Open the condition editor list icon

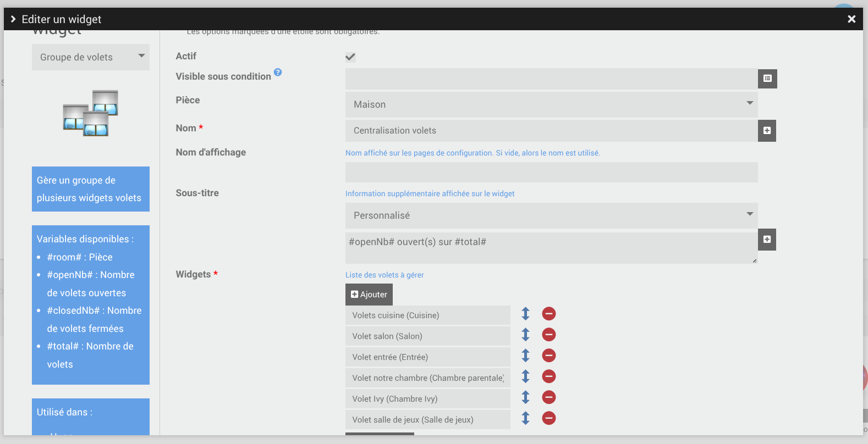(767, 79)
